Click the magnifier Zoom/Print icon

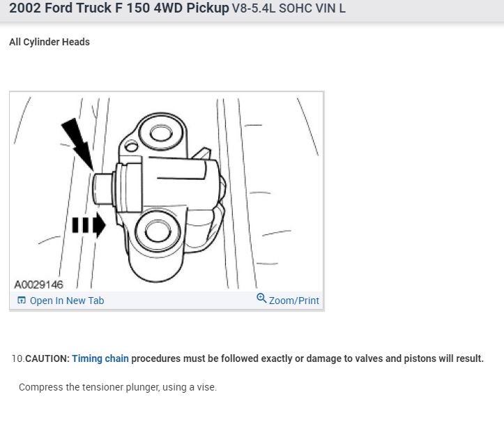261,298
